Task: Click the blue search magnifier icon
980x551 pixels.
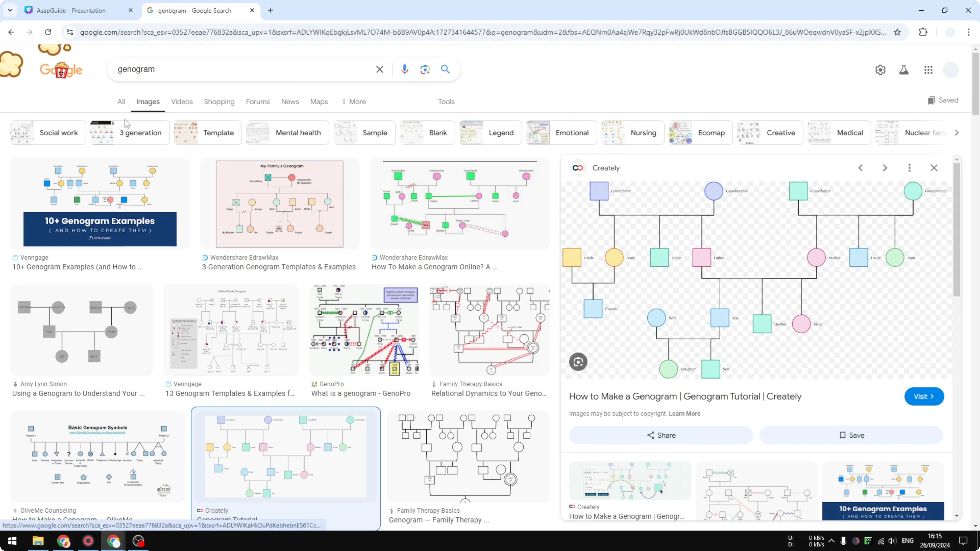Action: click(x=445, y=69)
